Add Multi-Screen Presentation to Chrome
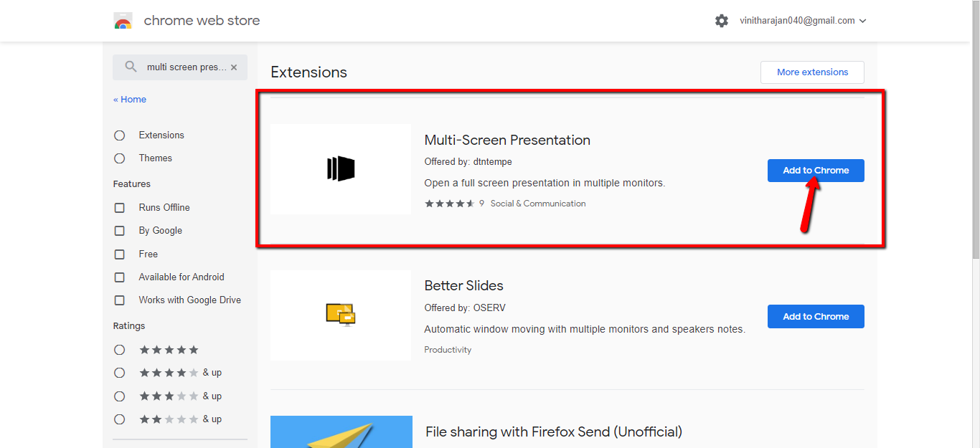 click(816, 171)
